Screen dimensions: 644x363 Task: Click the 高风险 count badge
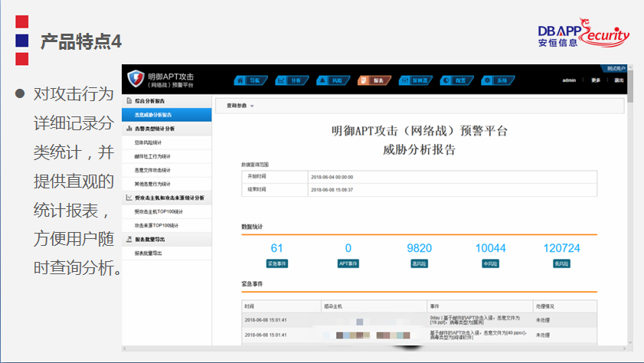pos(420,263)
